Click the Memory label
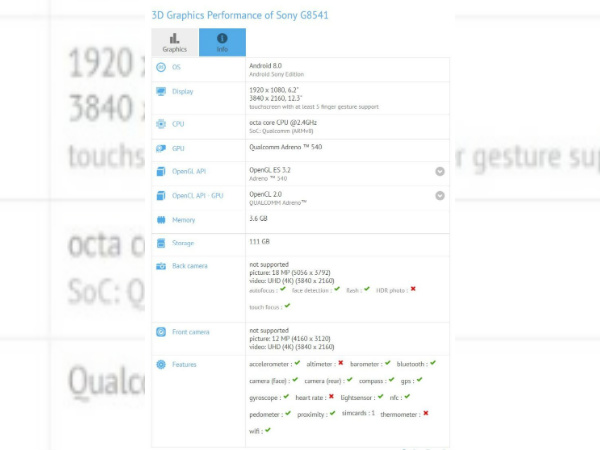600x450 pixels. pos(184,220)
